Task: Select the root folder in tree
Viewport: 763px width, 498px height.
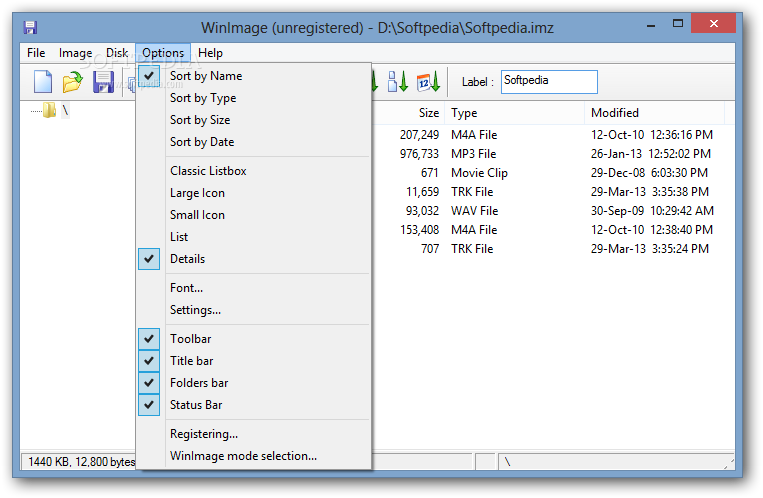Action: 65,111
